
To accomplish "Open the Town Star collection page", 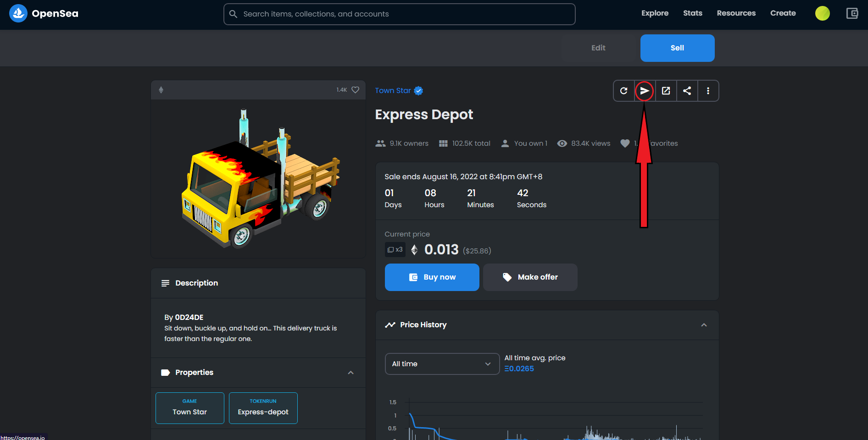I will point(393,90).
